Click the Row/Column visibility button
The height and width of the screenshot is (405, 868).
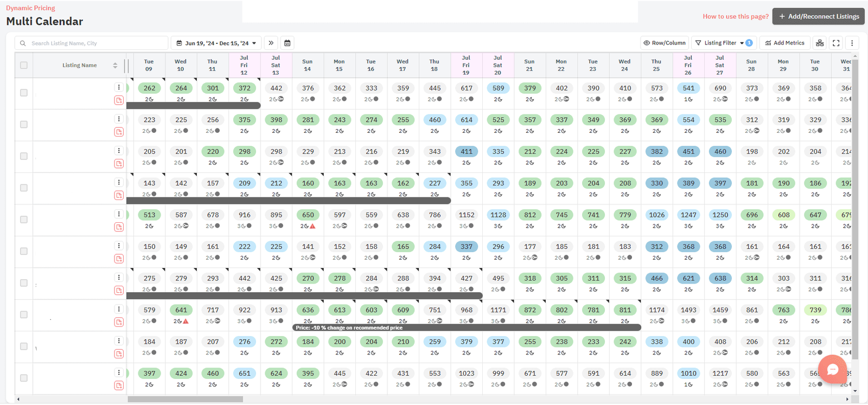coord(665,43)
